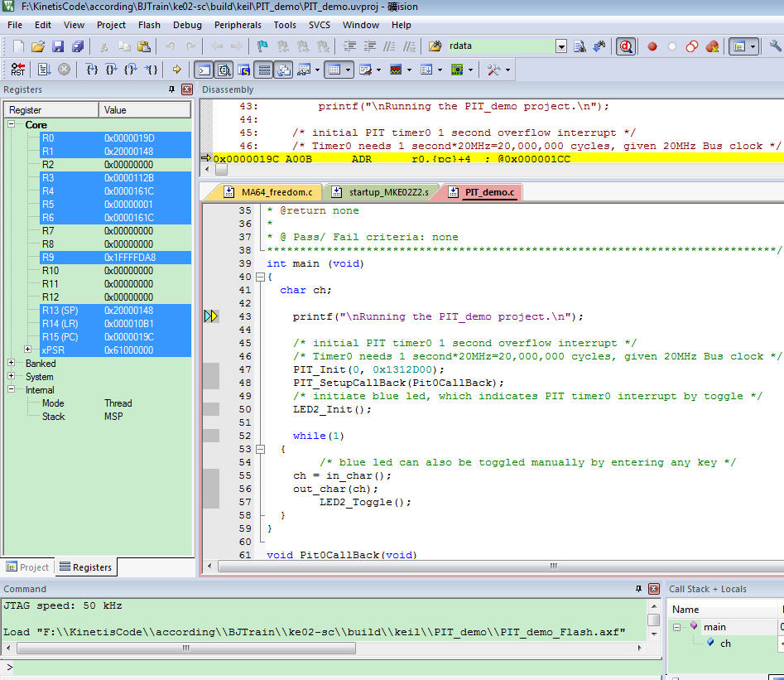Collapse the Core register group
This screenshot has height=680, width=784.
(11, 123)
